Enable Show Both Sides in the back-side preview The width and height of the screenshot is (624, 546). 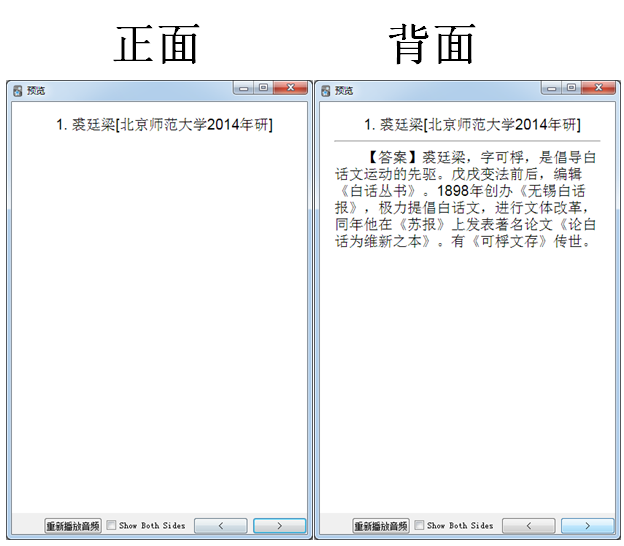coord(419,525)
